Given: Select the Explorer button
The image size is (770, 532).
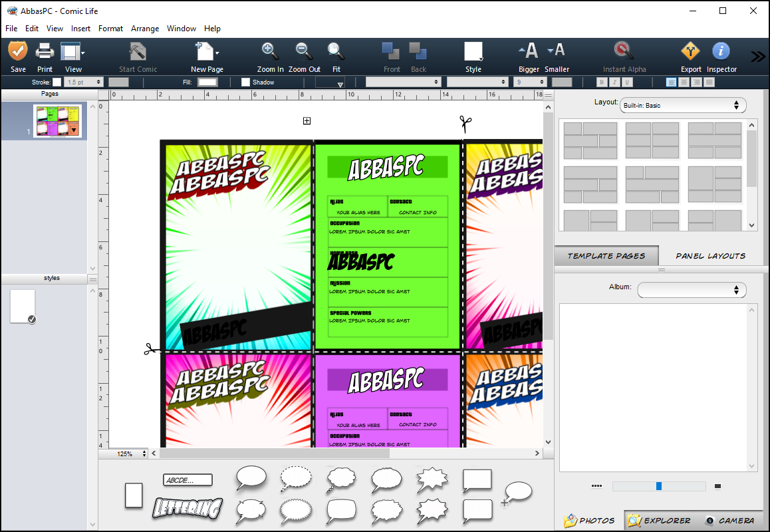Looking at the screenshot, I should (x=660, y=520).
